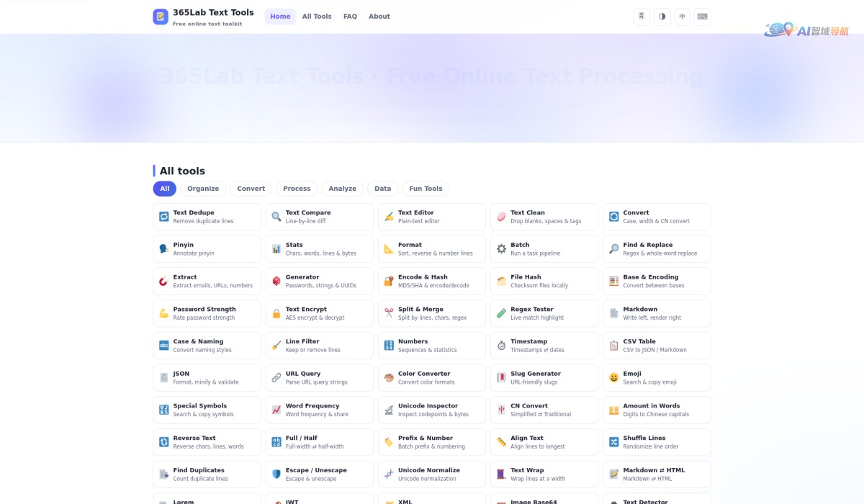Click the Unicode Inspector microscope icon

coord(389,410)
